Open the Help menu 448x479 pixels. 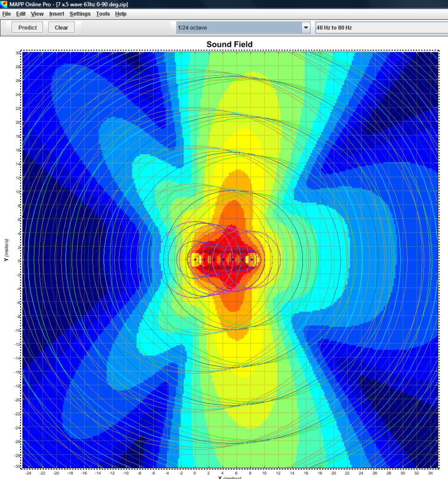click(121, 14)
